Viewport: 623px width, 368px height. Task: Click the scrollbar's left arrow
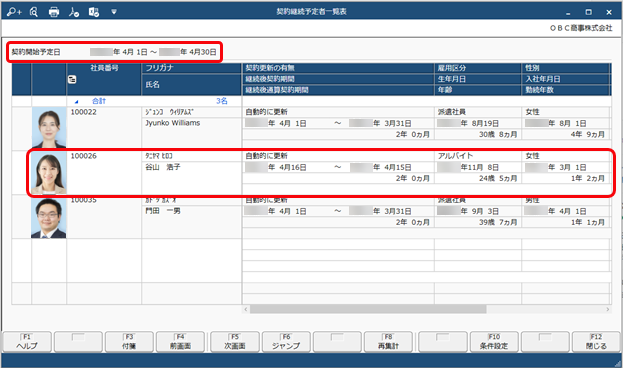pyautogui.click(x=246, y=309)
